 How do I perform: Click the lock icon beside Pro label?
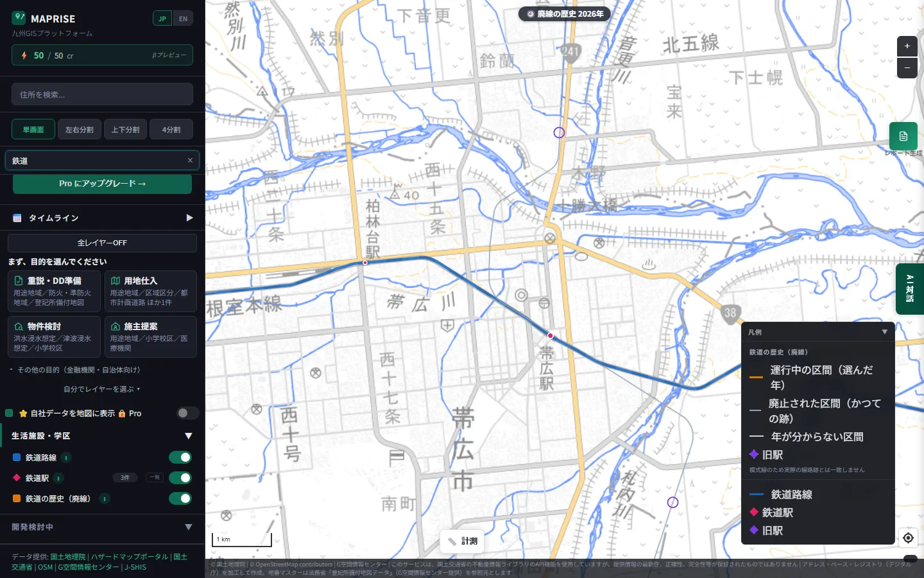point(122,414)
